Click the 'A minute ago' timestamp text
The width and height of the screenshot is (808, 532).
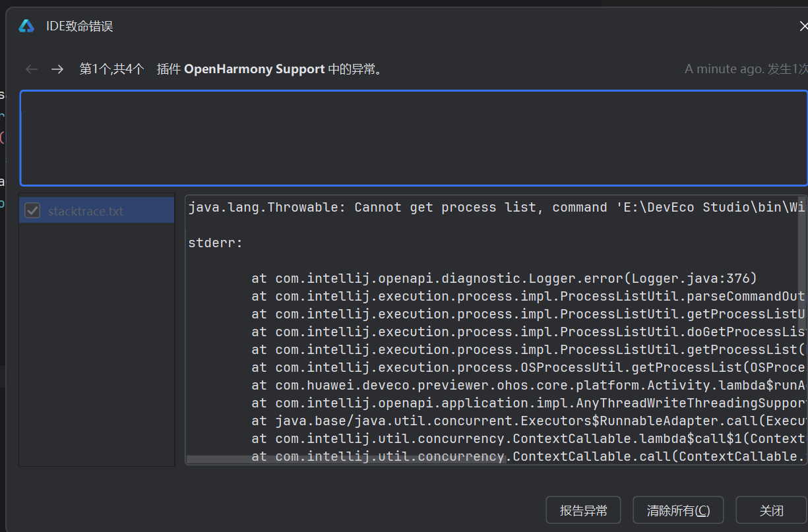(724, 69)
